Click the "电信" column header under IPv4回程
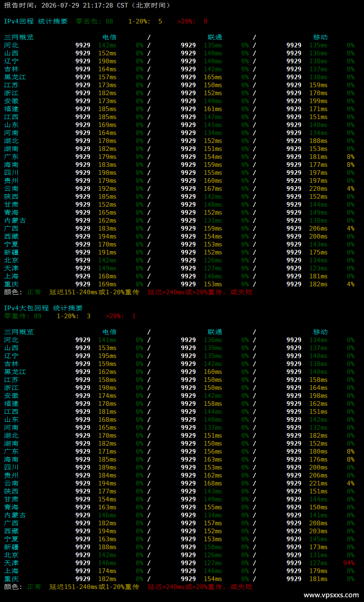 click(x=109, y=37)
